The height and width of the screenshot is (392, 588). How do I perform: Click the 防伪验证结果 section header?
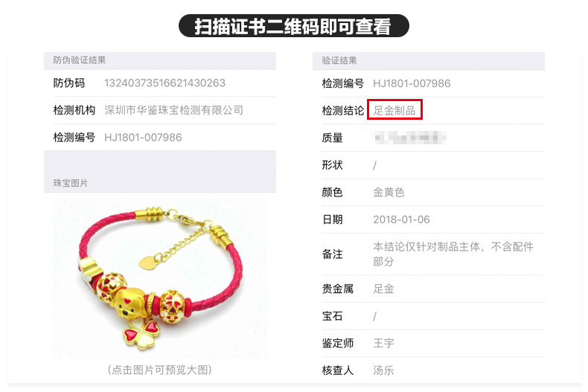pyautogui.click(x=160, y=60)
